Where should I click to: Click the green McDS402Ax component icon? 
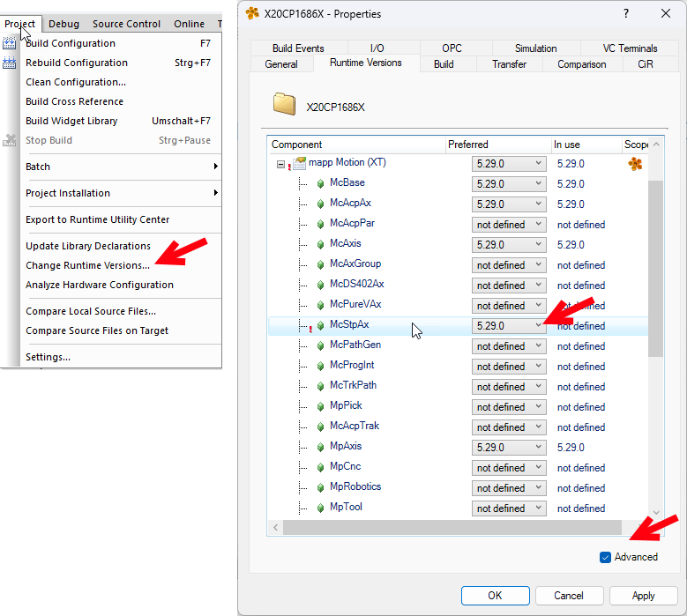pyautogui.click(x=321, y=285)
